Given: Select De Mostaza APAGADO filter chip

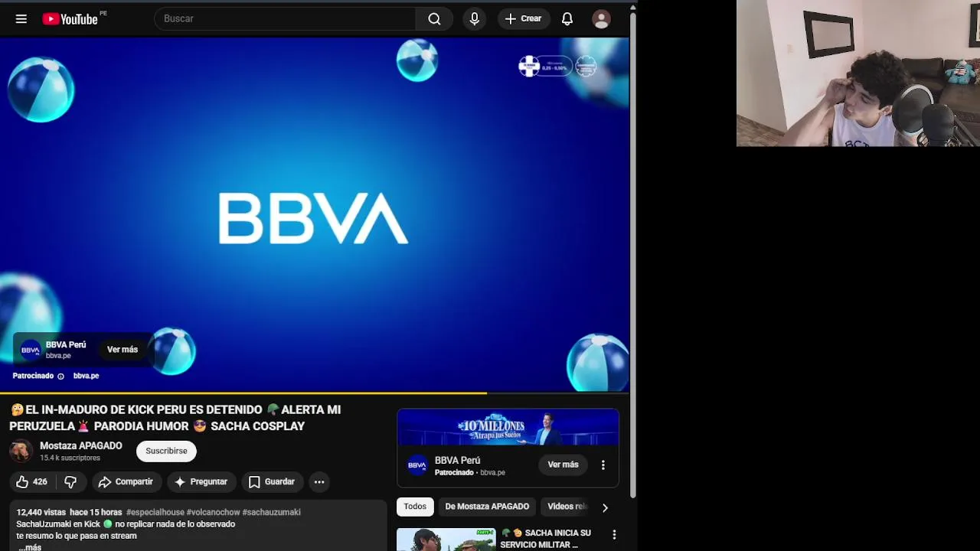Looking at the screenshot, I should tap(487, 507).
